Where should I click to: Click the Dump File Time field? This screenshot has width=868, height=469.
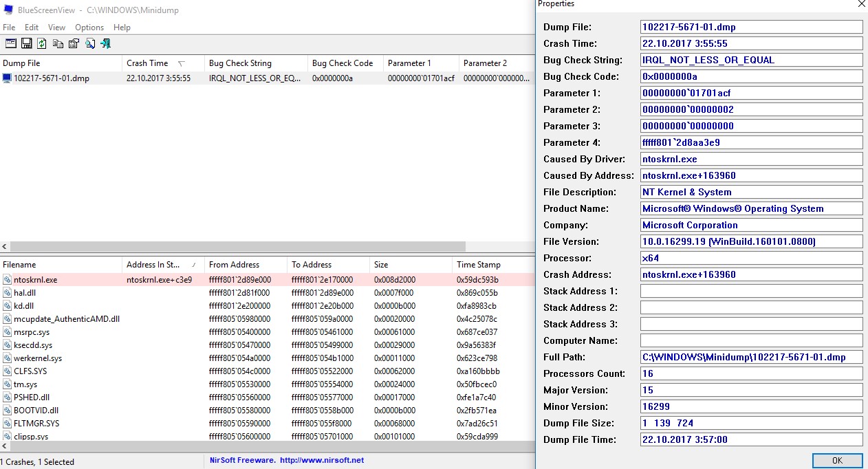(751, 439)
